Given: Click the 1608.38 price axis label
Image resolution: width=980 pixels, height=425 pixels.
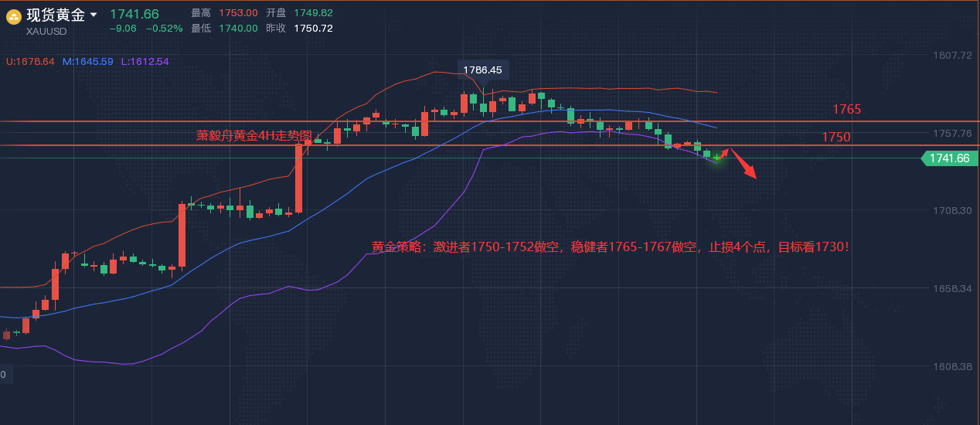Looking at the screenshot, I should tap(952, 366).
